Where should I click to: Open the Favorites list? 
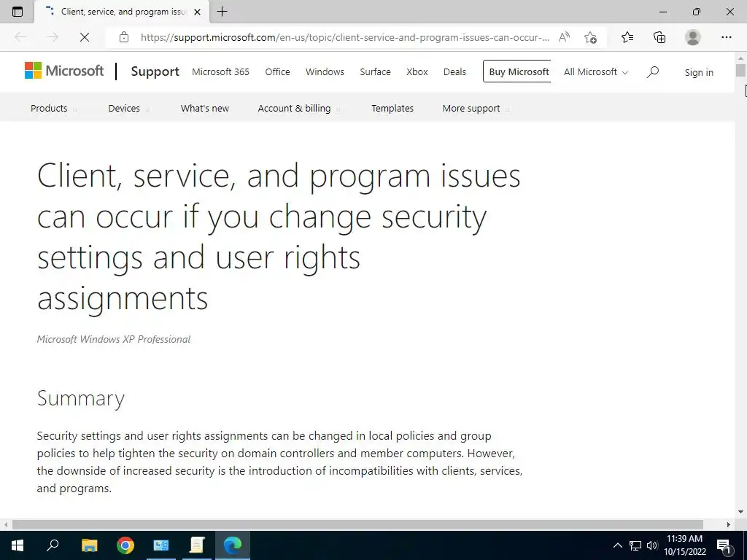coord(627,37)
